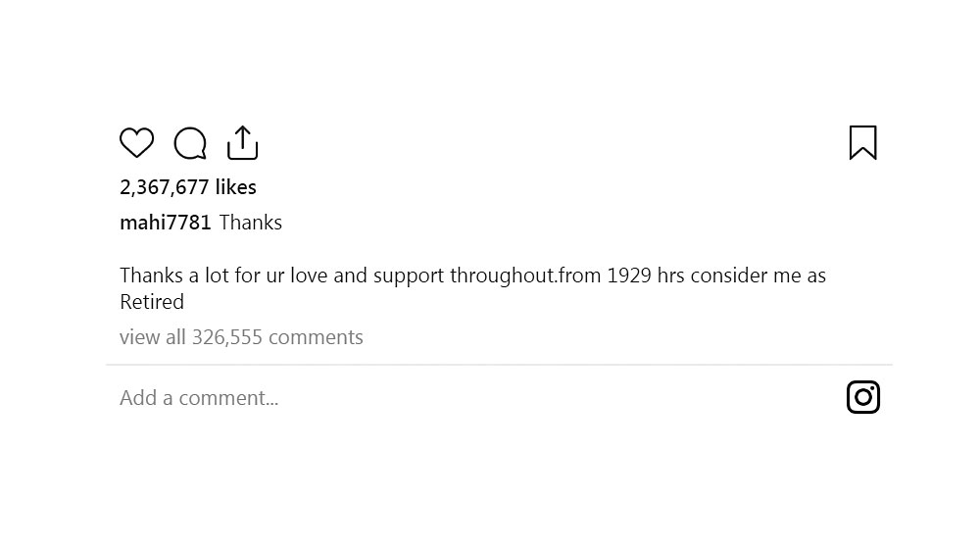Open the mahi7781 profile username
Viewport: 980px width, 552px height.
tap(166, 223)
